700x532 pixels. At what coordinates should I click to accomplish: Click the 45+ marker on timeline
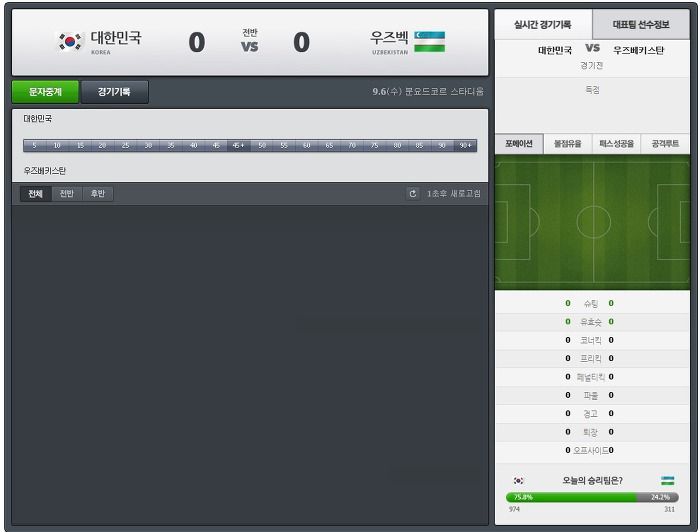click(x=238, y=145)
